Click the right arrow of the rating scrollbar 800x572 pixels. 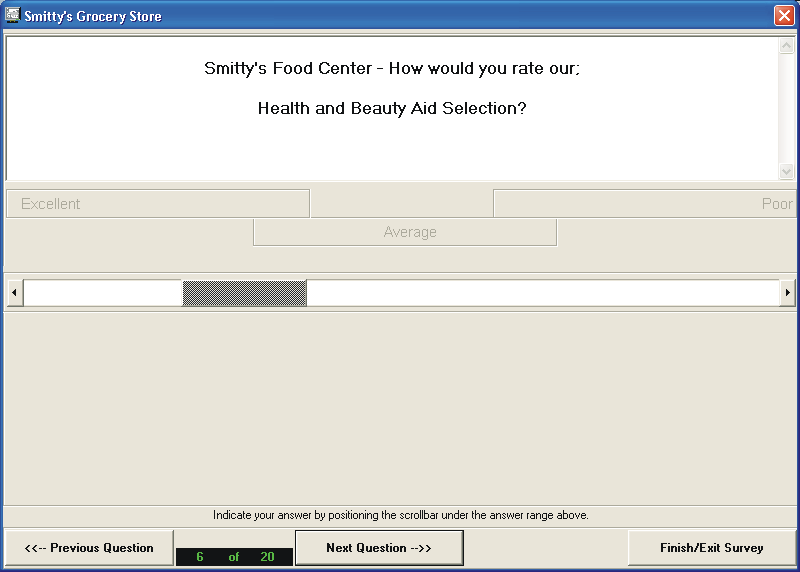pos(787,292)
